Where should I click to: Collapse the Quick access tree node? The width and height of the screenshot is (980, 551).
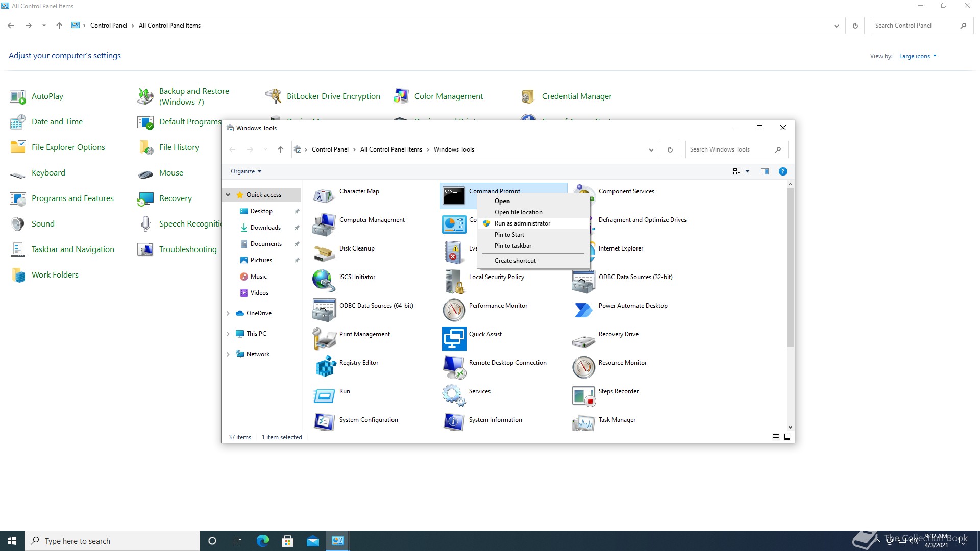coord(228,195)
